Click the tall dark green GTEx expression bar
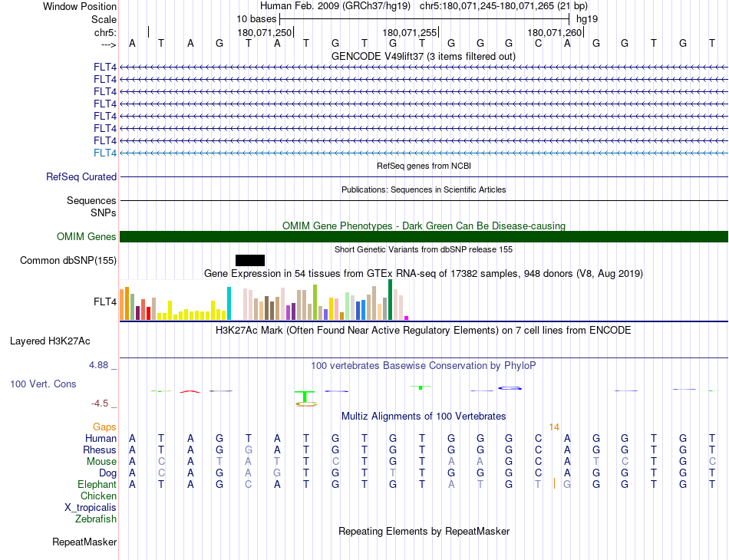729x560 pixels. coord(391,300)
